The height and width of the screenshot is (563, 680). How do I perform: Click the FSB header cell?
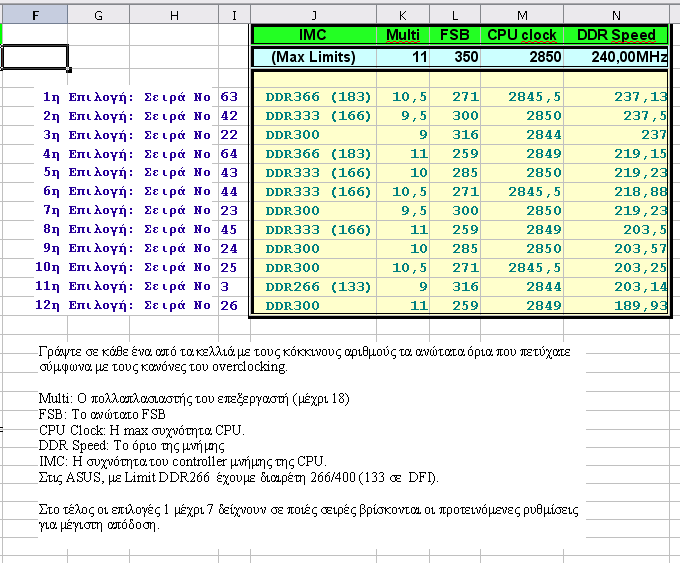[455, 35]
